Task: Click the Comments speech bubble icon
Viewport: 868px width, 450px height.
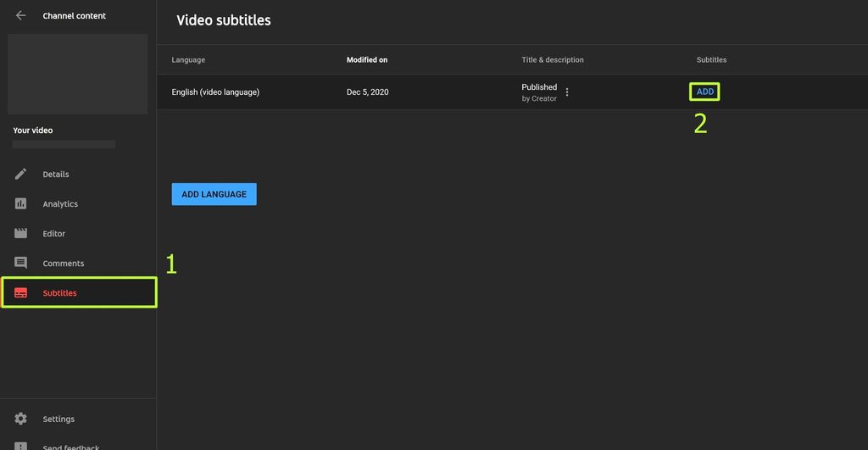Action: [21, 263]
